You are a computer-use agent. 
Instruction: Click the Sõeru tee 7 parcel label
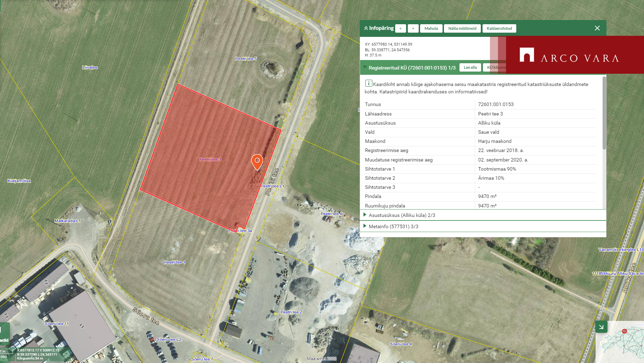pos(202,359)
